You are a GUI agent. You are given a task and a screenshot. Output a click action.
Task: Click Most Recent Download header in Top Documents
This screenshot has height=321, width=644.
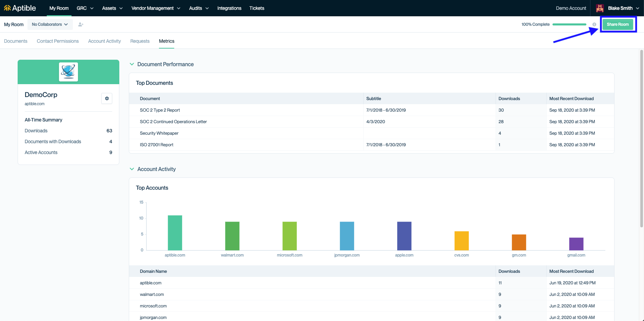571,99
